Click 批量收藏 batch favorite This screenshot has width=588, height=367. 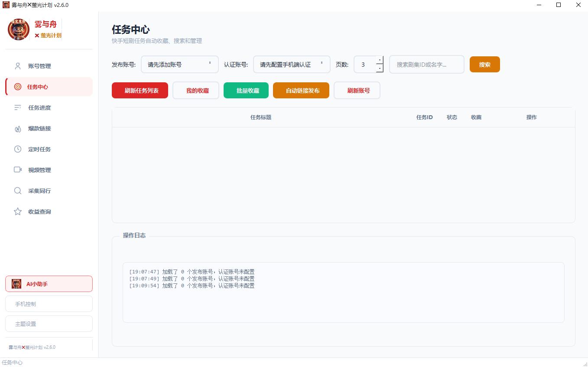246,90
